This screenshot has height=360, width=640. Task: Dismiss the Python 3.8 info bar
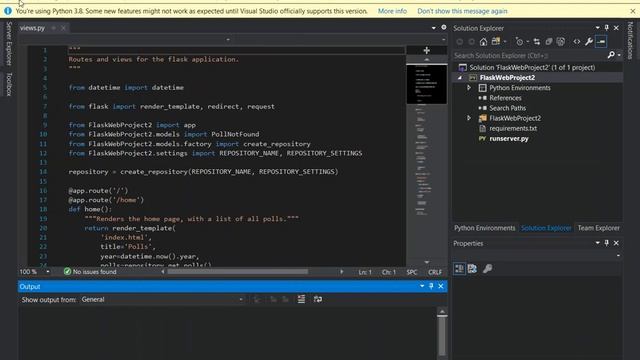click(x=633, y=11)
